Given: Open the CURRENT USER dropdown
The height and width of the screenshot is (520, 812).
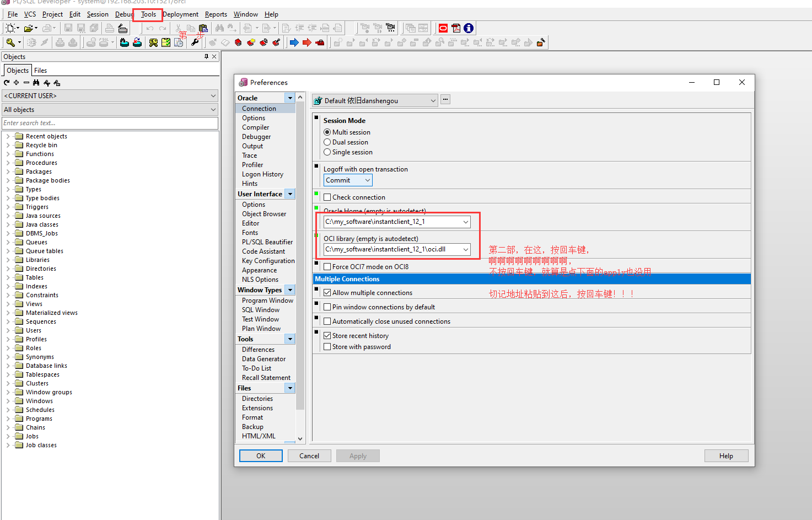Looking at the screenshot, I should click(x=110, y=96).
